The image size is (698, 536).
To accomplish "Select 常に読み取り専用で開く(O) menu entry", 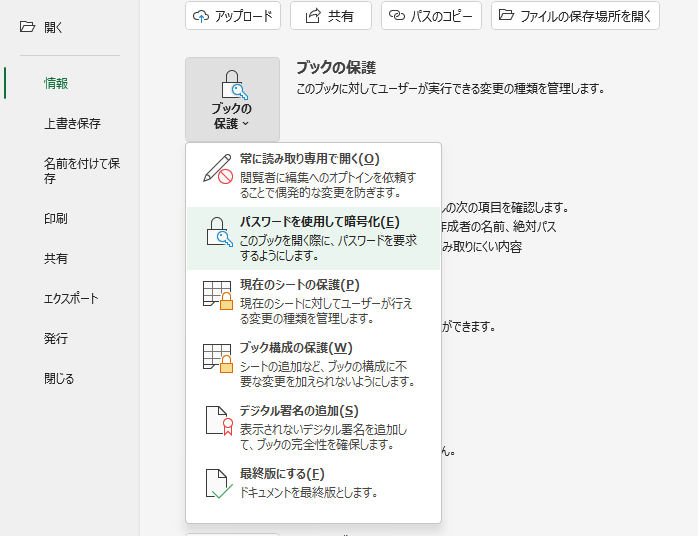I will [x=313, y=175].
